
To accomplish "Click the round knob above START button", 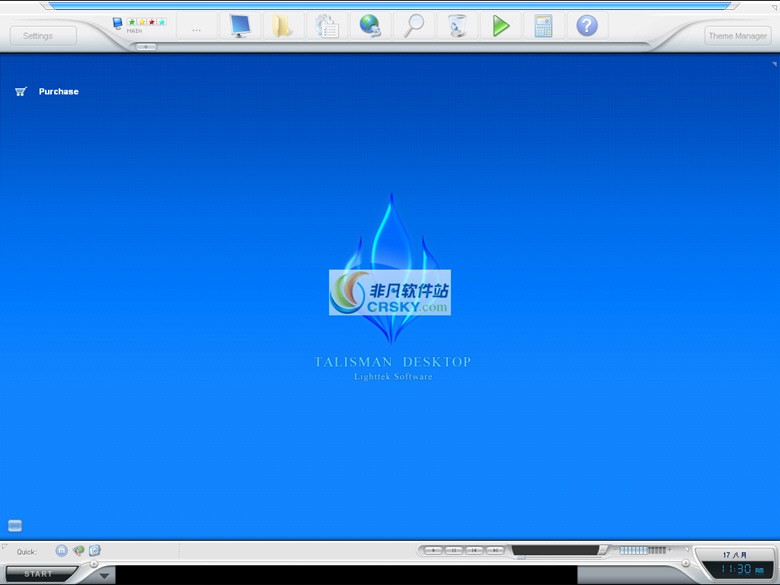I will click(94, 563).
